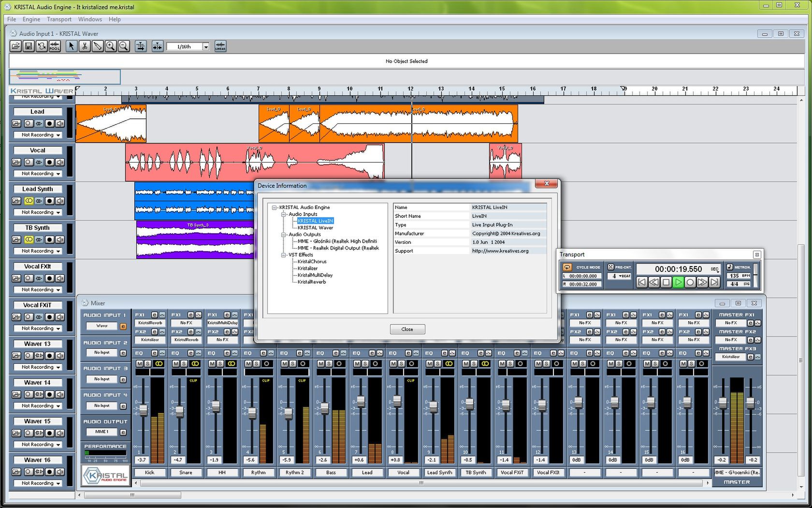Click fast forward button in Transport
Image resolution: width=812 pixels, height=508 pixels.
(702, 282)
